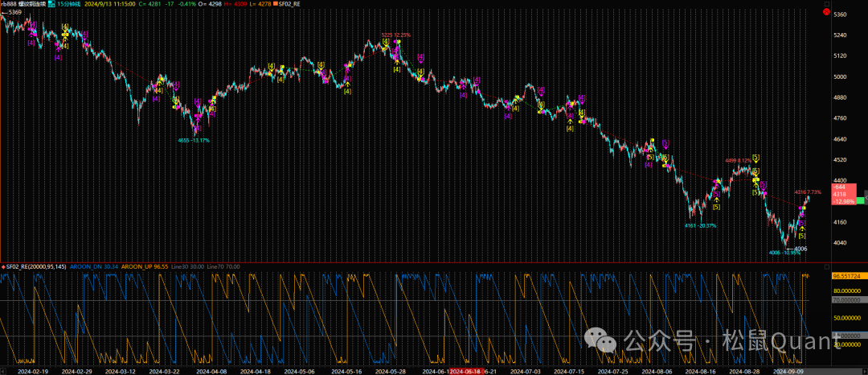Click the 4655 -13.17% trough annotation
The width and height of the screenshot is (868, 375).
point(194,140)
